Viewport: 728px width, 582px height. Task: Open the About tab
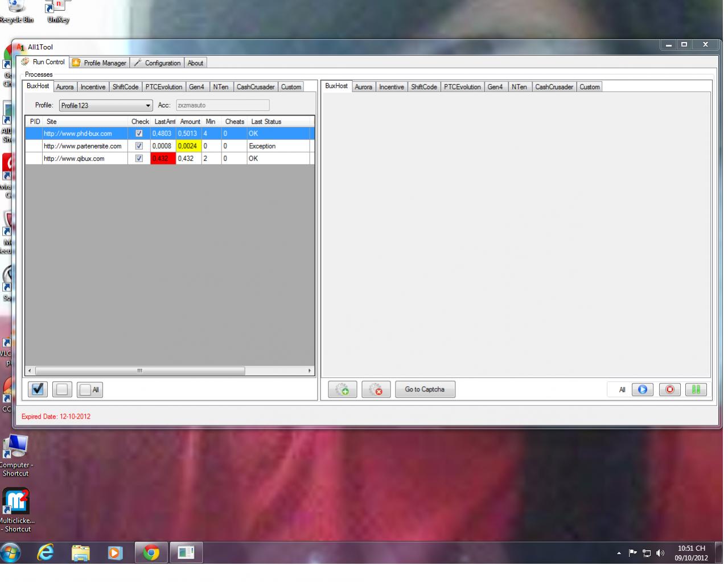(x=195, y=63)
